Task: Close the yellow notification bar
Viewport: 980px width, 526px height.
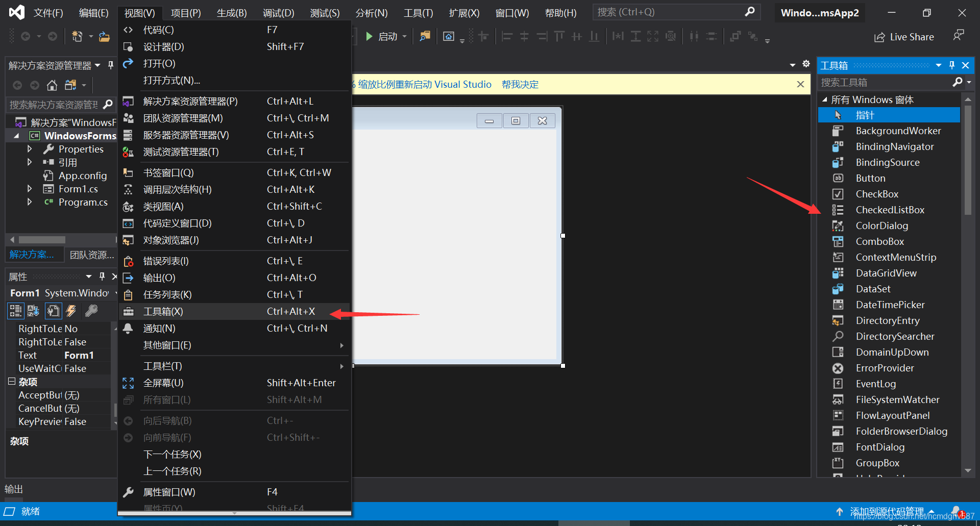Action: pos(801,84)
